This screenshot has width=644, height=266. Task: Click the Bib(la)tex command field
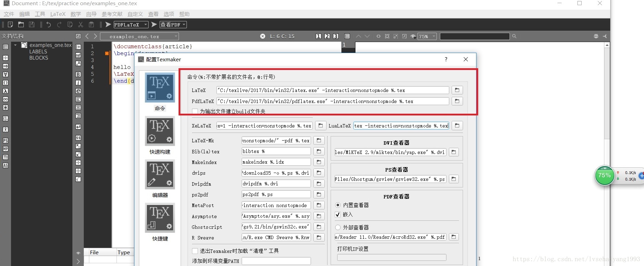[x=276, y=151]
